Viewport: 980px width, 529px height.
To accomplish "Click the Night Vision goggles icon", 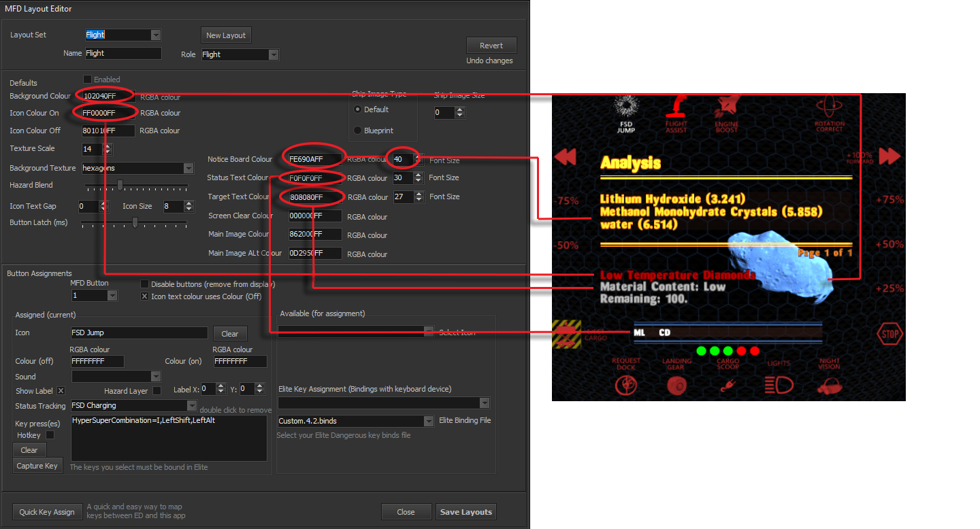I will [x=829, y=386].
